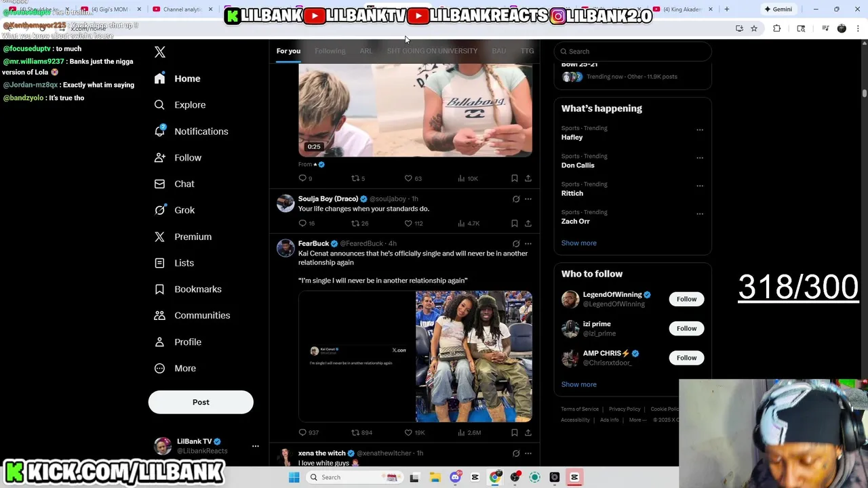Viewport: 868px width, 488px height.
Task: Follow AMP CHRIS
Action: click(x=686, y=358)
